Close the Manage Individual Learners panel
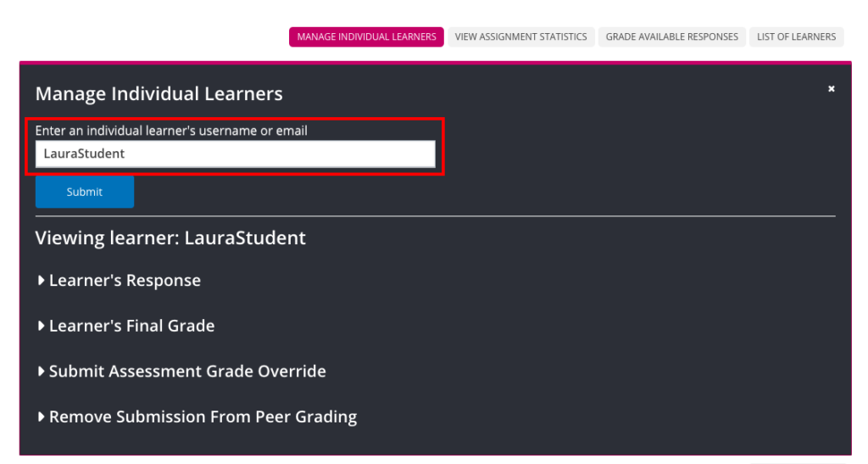Image resolution: width=868 pixels, height=464 pixels. click(x=831, y=88)
